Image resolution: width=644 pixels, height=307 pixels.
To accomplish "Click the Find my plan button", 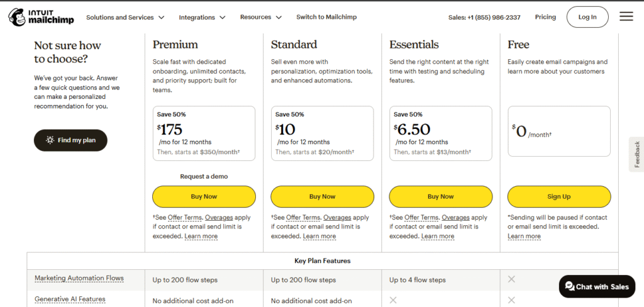I will [70, 140].
